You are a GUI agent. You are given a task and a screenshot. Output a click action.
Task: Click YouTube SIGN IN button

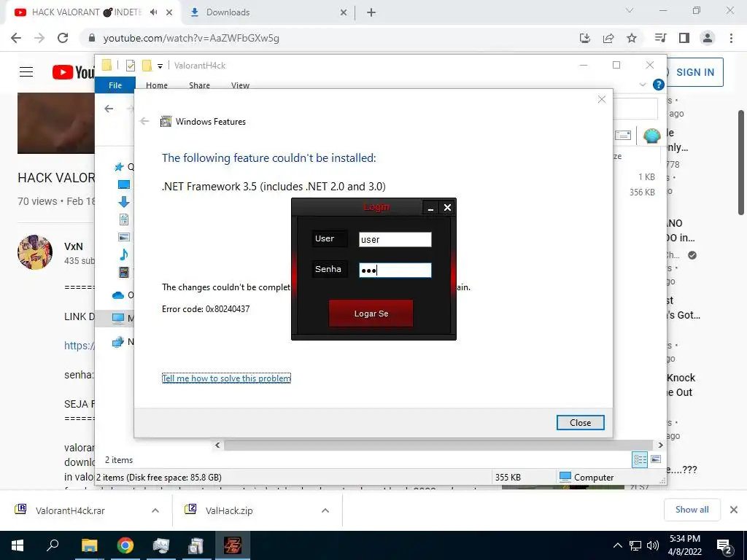click(x=694, y=72)
